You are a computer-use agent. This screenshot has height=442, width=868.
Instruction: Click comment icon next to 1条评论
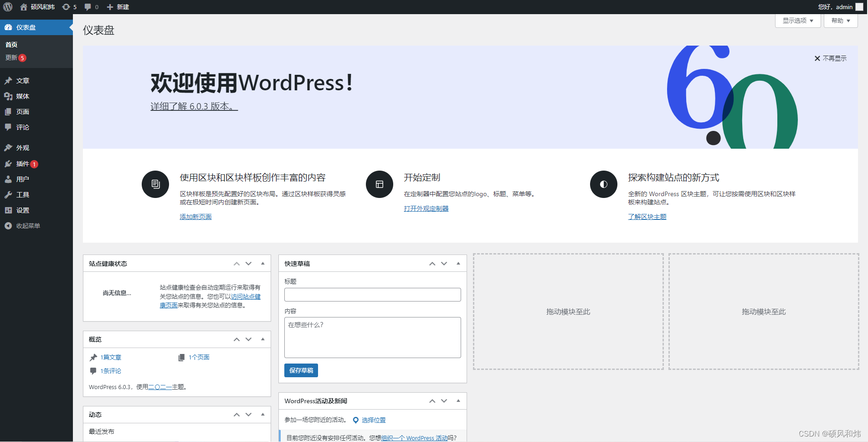coord(93,371)
